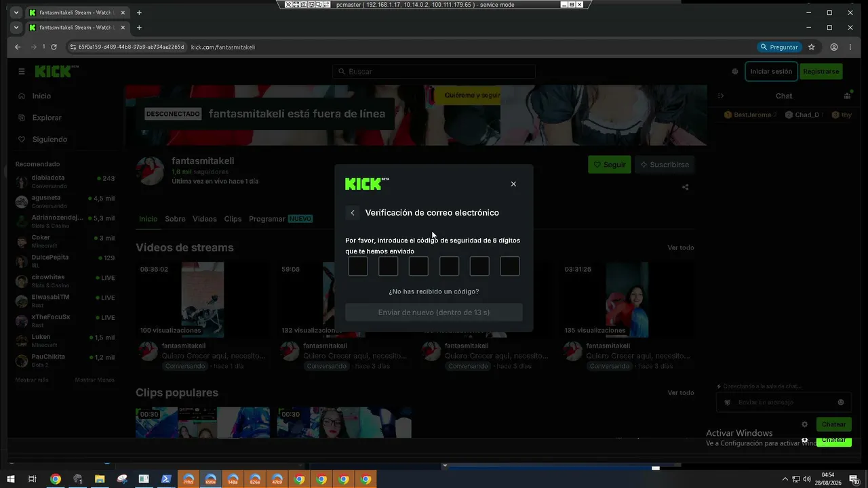Screen dimensions: 868x488
Task: Open the 03:31:28 stream video thumbnail
Action: (627, 300)
